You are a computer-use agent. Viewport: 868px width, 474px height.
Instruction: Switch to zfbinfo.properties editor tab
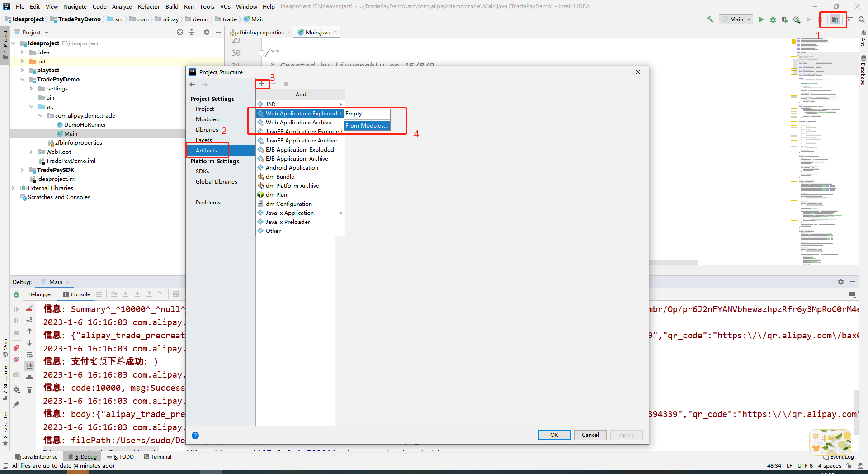(260, 32)
